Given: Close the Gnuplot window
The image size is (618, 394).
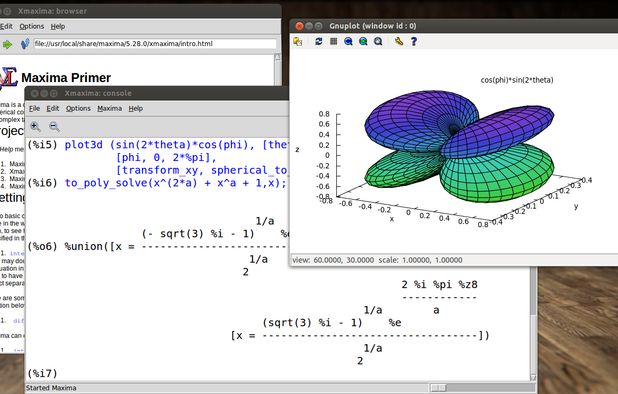Looking at the screenshot, I should [299, 26].
